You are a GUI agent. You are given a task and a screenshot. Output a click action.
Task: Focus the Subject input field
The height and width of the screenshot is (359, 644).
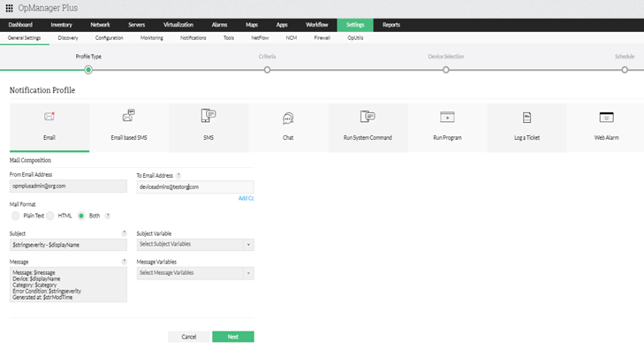pos(68,245)
